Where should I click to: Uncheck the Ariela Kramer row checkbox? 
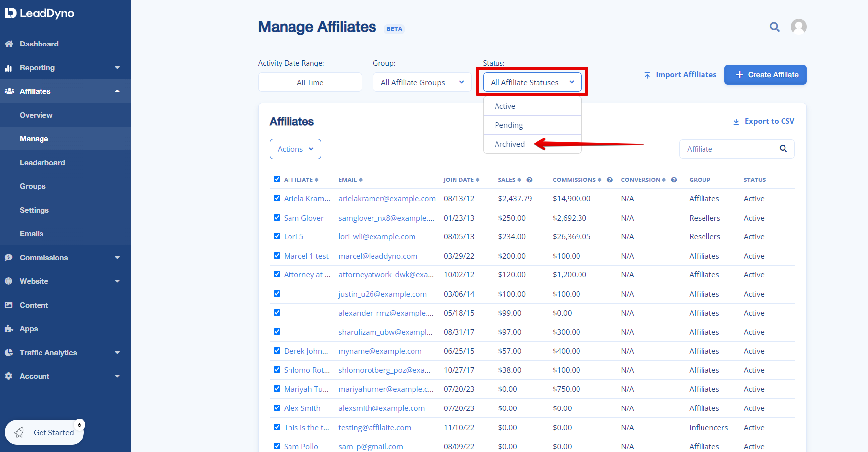[x=277, y=198]
